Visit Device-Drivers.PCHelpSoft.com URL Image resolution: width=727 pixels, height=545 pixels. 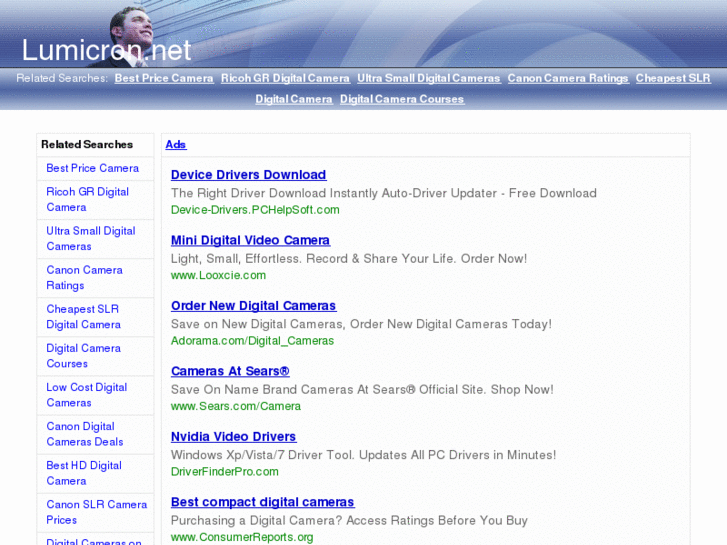(255, 210)
